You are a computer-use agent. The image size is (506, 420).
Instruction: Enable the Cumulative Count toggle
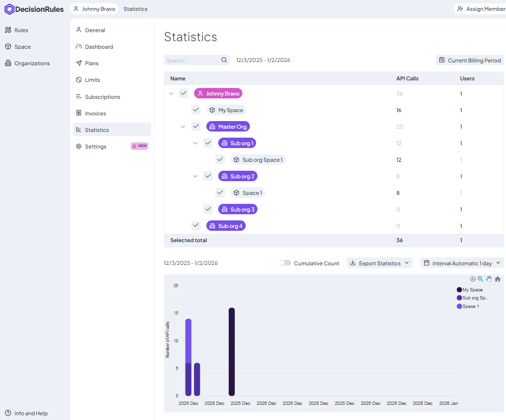285,263
